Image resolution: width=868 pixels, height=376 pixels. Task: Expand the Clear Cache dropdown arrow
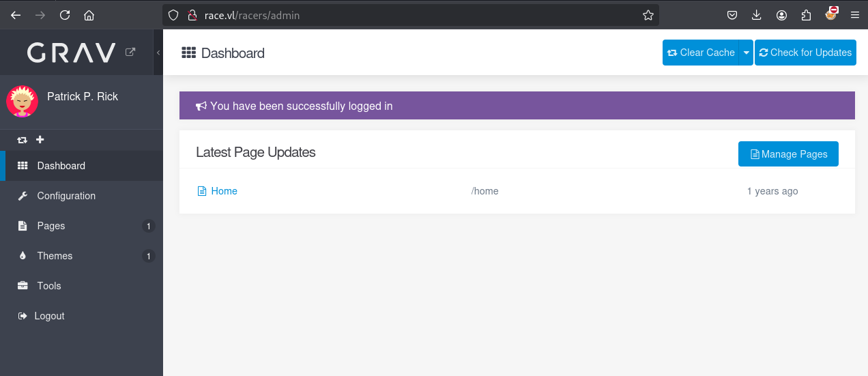[746, 53]
